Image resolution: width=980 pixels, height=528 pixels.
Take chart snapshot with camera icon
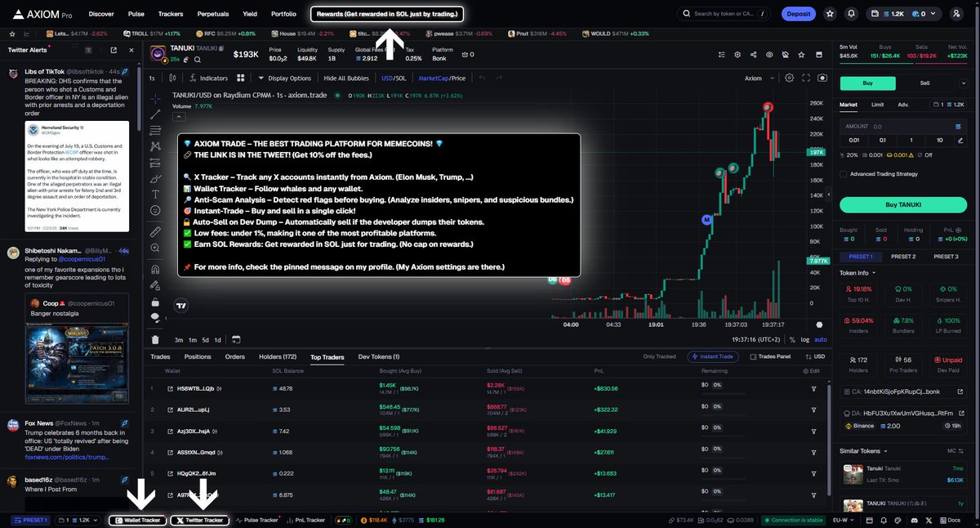(x=822, y=78)
